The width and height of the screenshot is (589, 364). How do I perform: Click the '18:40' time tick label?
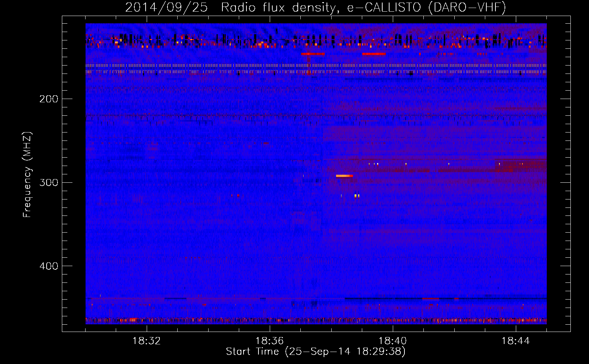(393, 341)
